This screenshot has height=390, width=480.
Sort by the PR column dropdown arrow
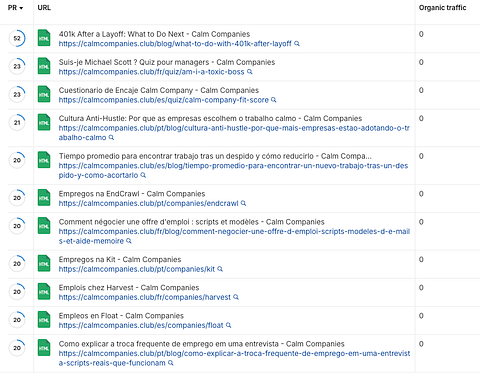[x=21, y=8]
